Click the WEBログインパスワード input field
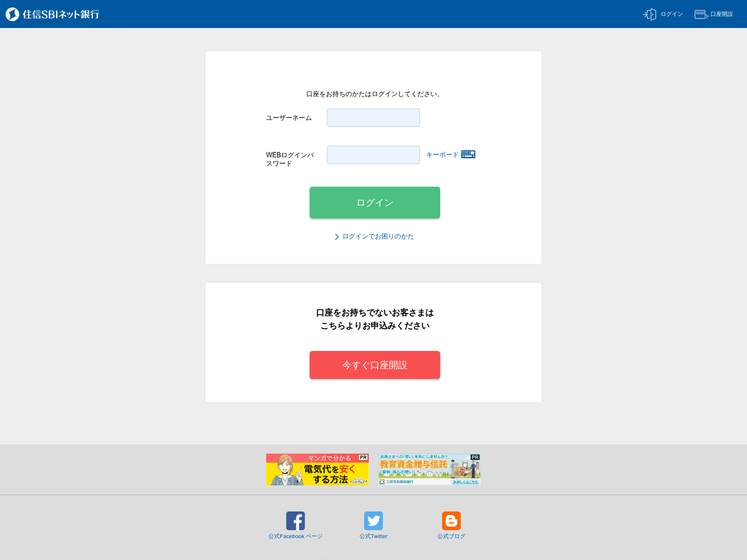Image resolution: width=747 pixels, height=560 pixels. 373,154
